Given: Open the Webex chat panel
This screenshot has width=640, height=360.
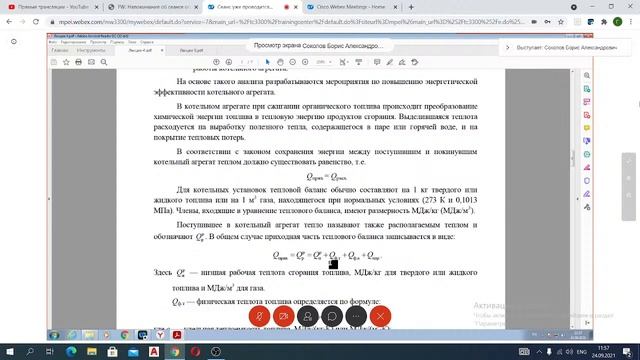Looking at the screenshot, I should point(332,316).
